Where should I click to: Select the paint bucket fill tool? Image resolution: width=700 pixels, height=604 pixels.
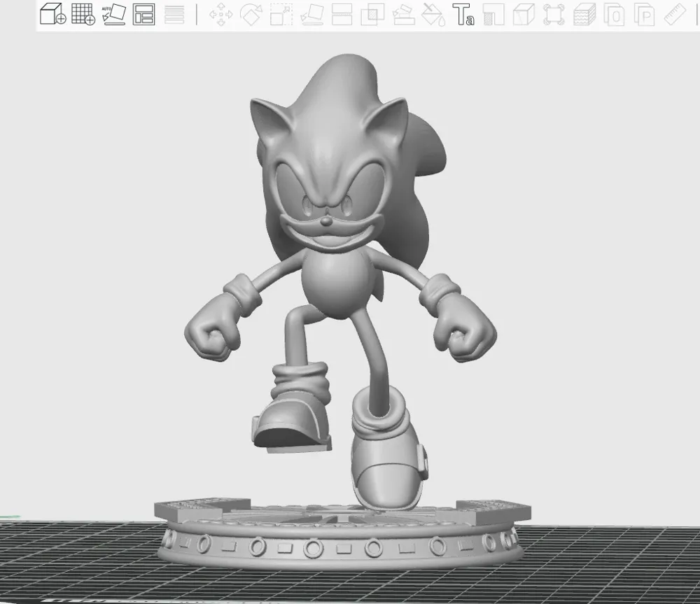tap(433, 15)
